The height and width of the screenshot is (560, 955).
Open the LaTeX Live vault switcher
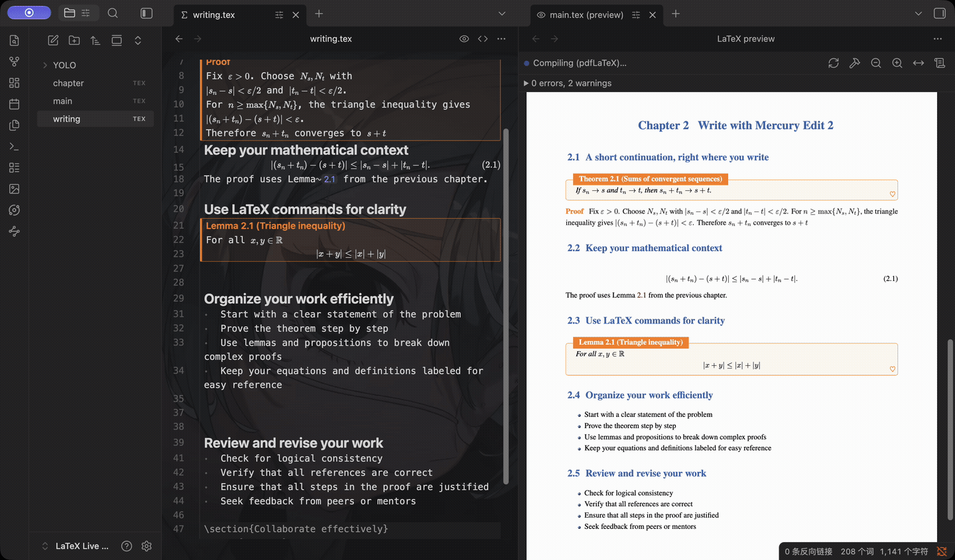point(76,546)
